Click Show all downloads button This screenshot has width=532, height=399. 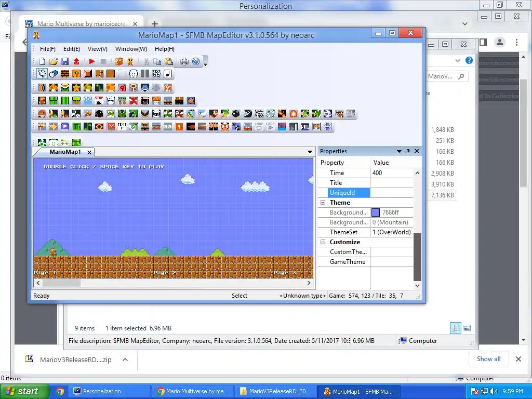(488, 359)
